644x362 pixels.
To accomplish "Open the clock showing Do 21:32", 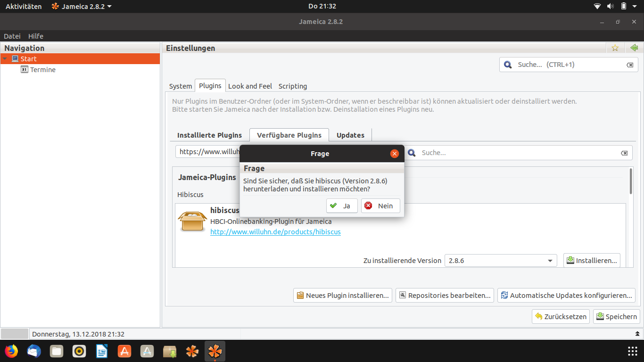I will pyautogui.click(x=322, y=6).
